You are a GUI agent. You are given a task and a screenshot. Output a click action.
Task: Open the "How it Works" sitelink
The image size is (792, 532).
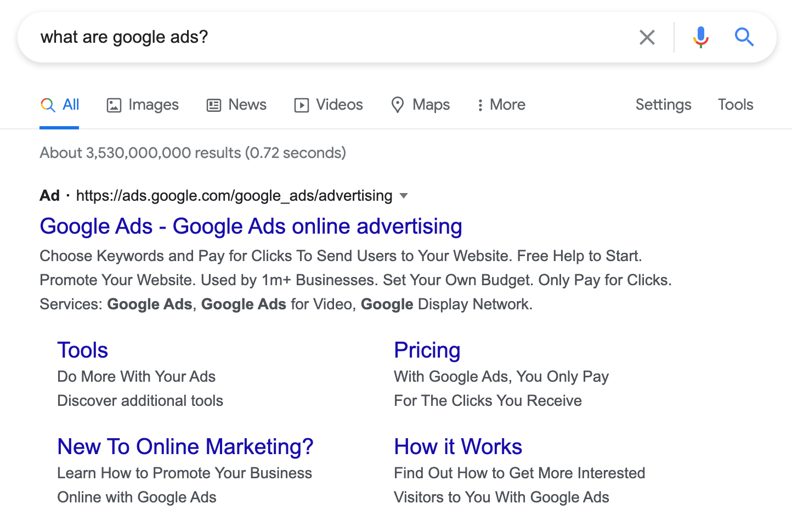457,446
